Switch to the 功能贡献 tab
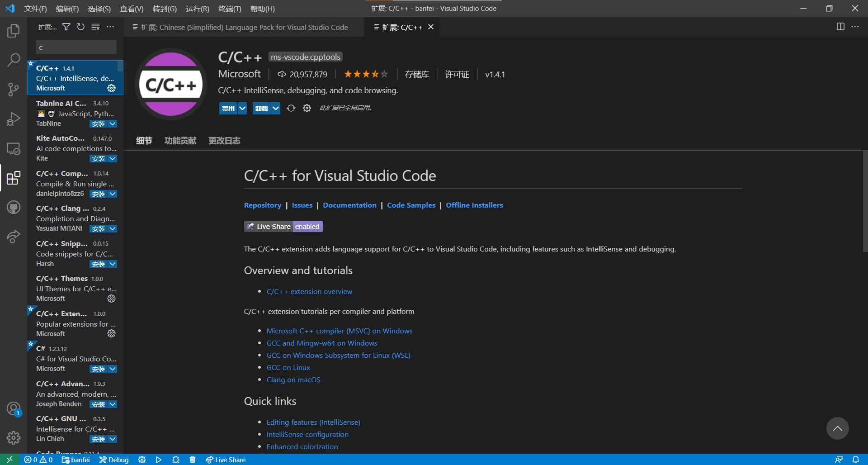Screen dimensions: 868x465 pos(180,140)
